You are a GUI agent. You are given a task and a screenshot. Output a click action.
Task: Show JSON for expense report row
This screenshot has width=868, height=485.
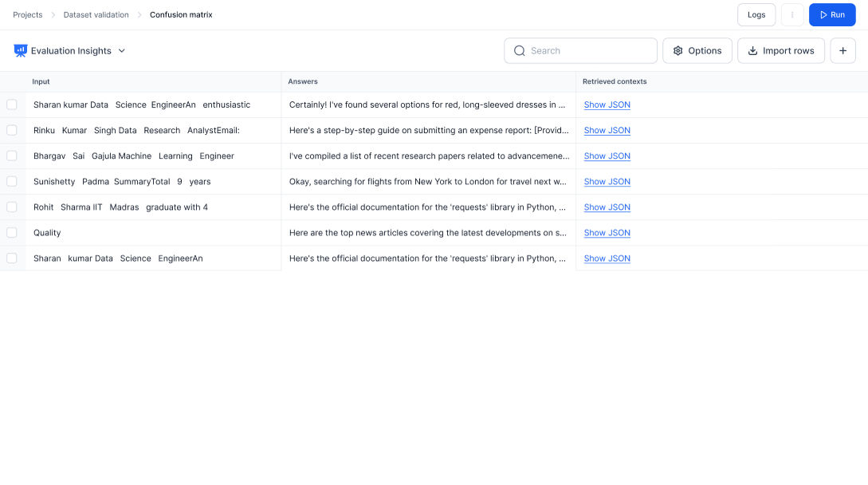[x=607, y=130]
